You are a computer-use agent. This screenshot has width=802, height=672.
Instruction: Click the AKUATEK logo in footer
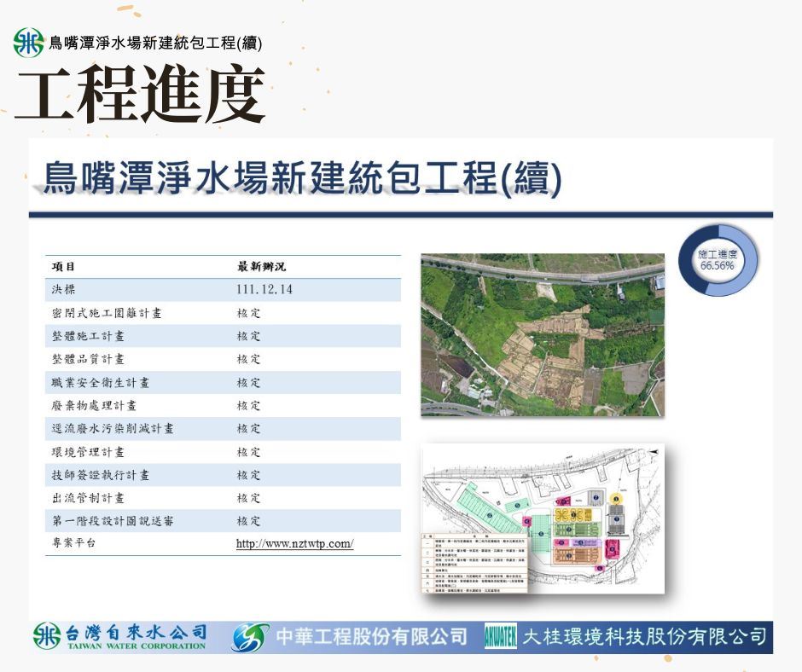tap(500, 638)
